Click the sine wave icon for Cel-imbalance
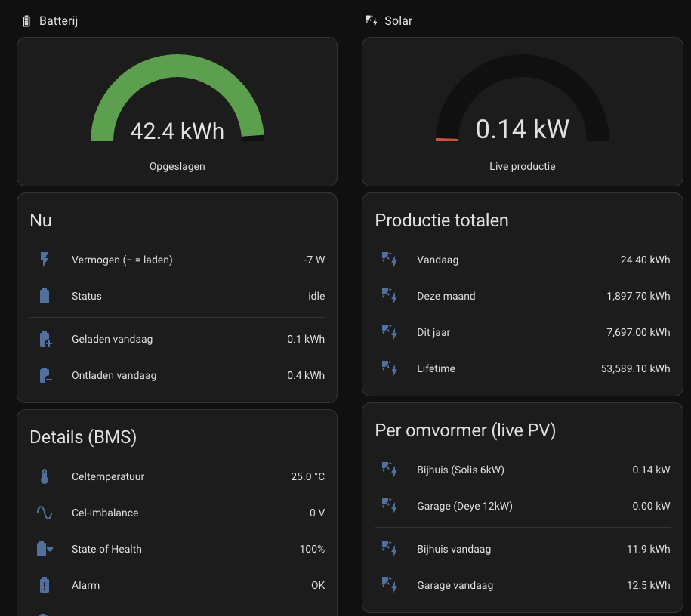Viewport: 691px width, 616px height. pos(45,513)
